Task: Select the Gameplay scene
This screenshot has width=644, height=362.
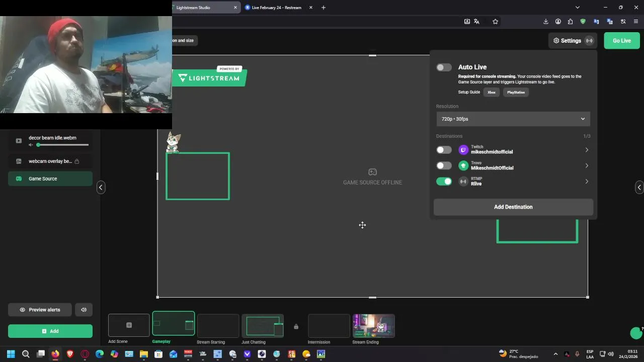Action: click(x=174, y=324)
